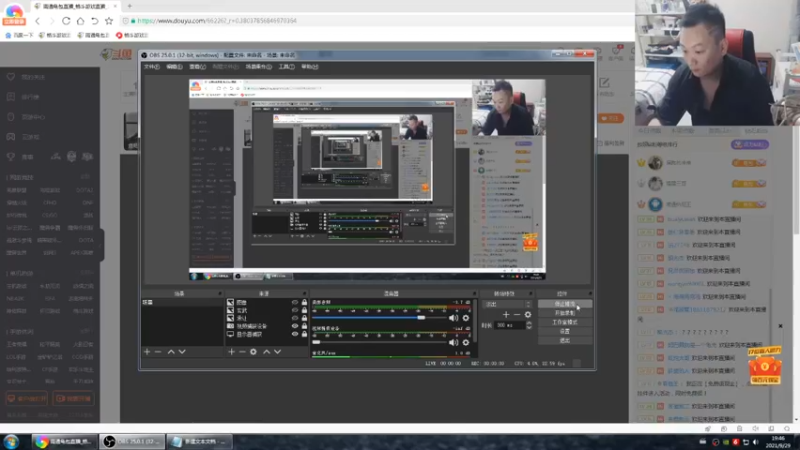Mute the second mixer channel speaker icon
Screen dimensions: 800x450
coord(453,342)
